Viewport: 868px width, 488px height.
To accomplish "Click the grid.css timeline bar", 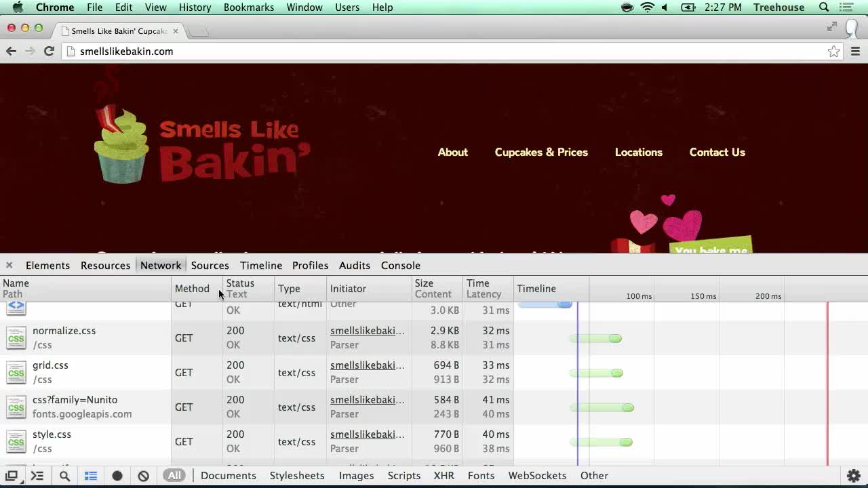I will [596, 373].
